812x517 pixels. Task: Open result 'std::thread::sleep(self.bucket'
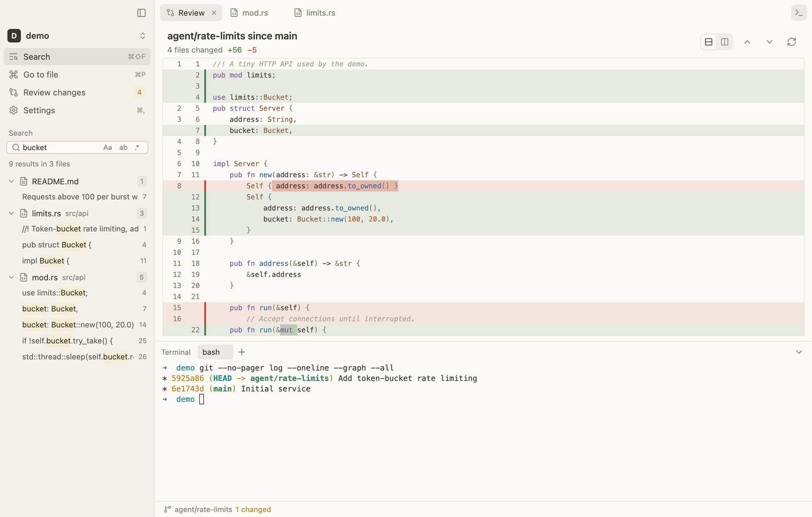(77, 357)
